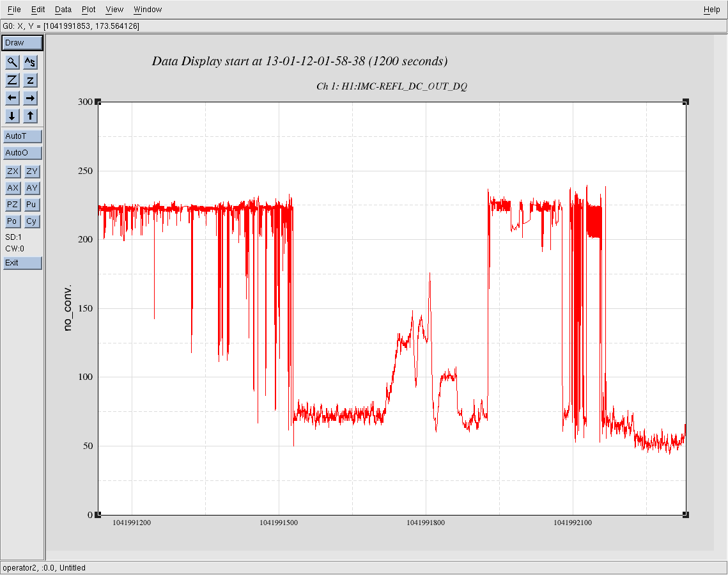Click the bottom-right graph corner handle
The height and width of the screenshot is (575, 728).
click(686, 515)
